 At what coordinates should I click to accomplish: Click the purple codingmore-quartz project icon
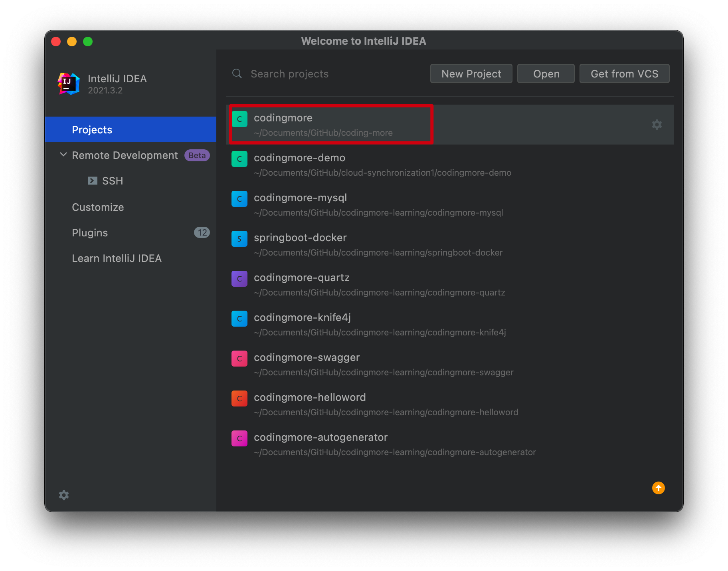point(239,279)
